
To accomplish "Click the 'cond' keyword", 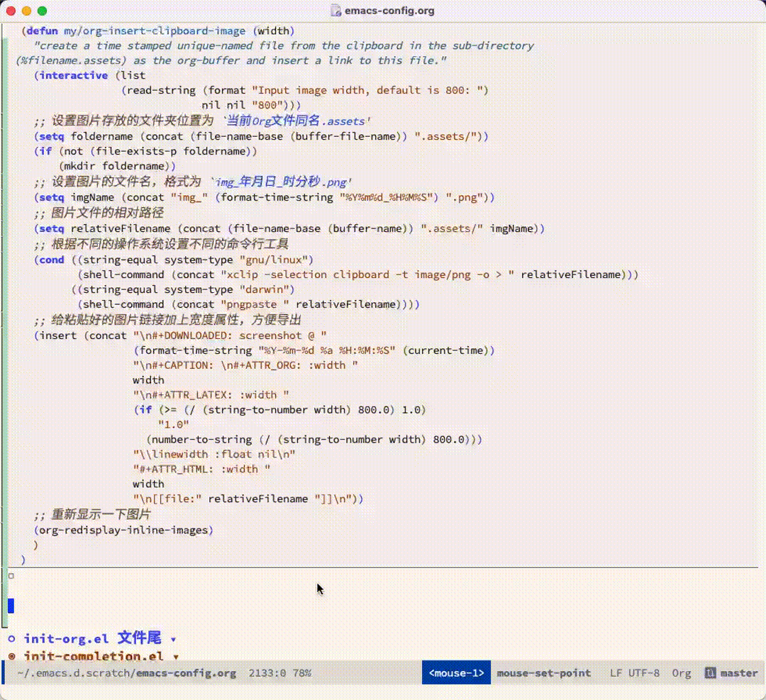I will pyautogui.click(x=51, y=260).
